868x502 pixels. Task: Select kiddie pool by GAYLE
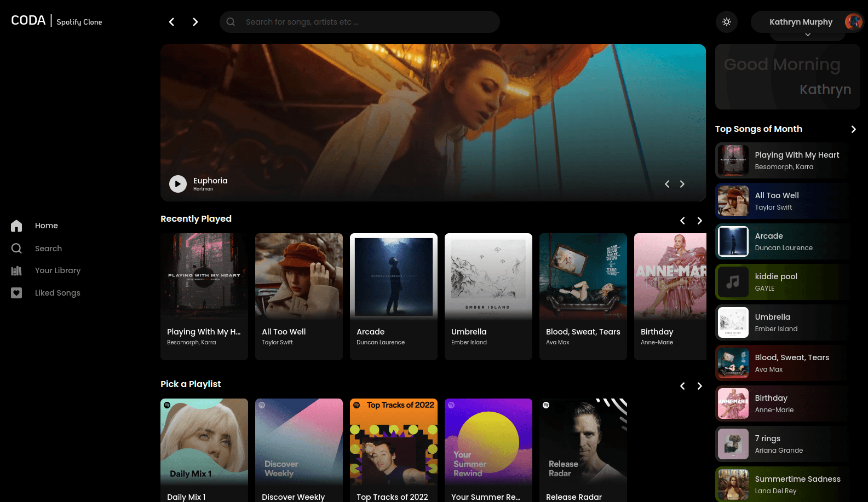pyautogui.click(x=787, y=282)
